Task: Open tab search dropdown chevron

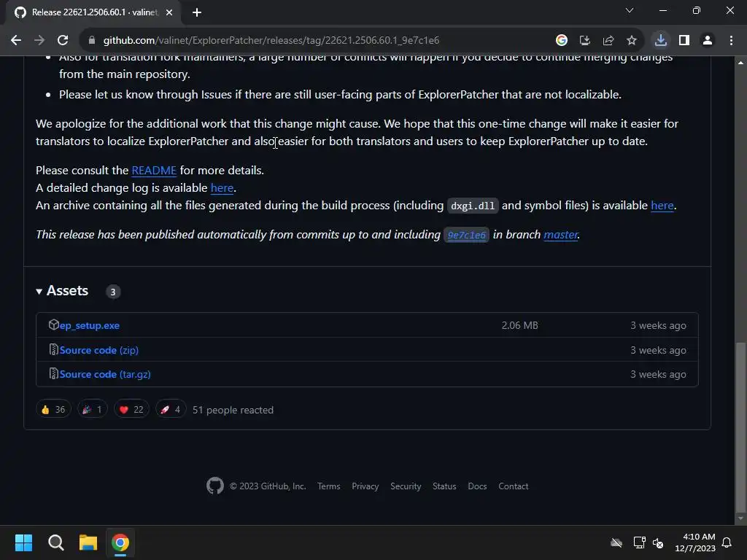Action: [630, 10]
